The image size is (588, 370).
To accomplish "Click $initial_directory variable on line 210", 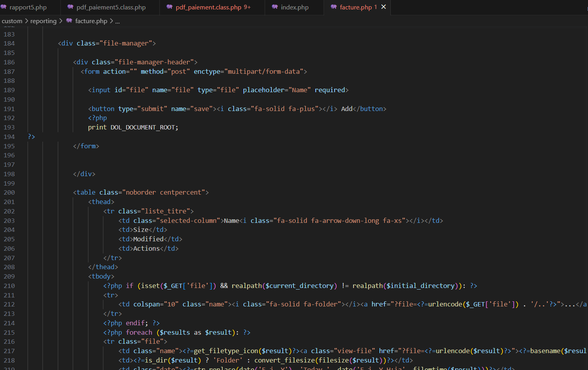I will point(420,286).
